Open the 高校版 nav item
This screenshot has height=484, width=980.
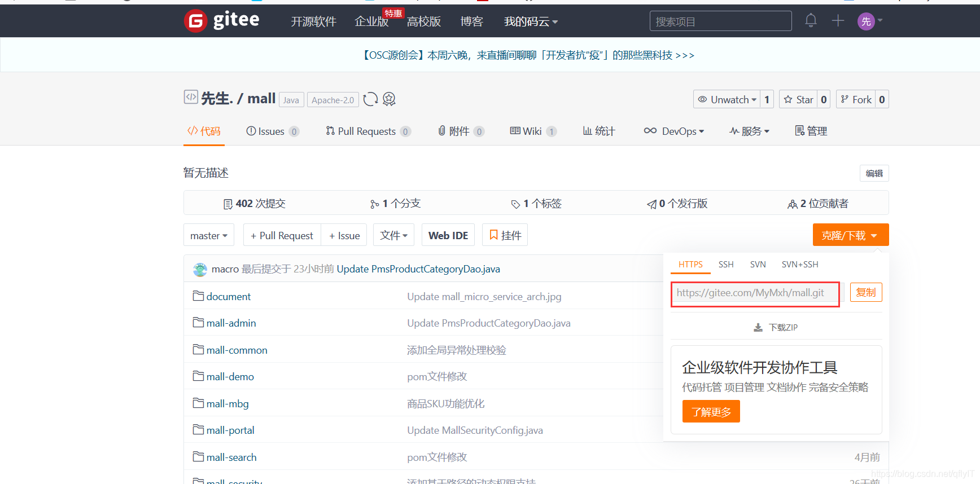(424, 21)
